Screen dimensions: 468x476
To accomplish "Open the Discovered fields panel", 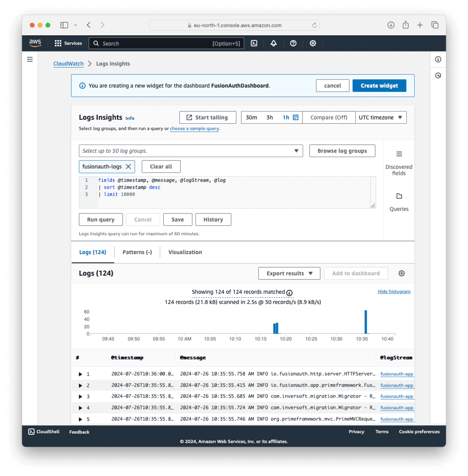I will (x=399, y=163).
